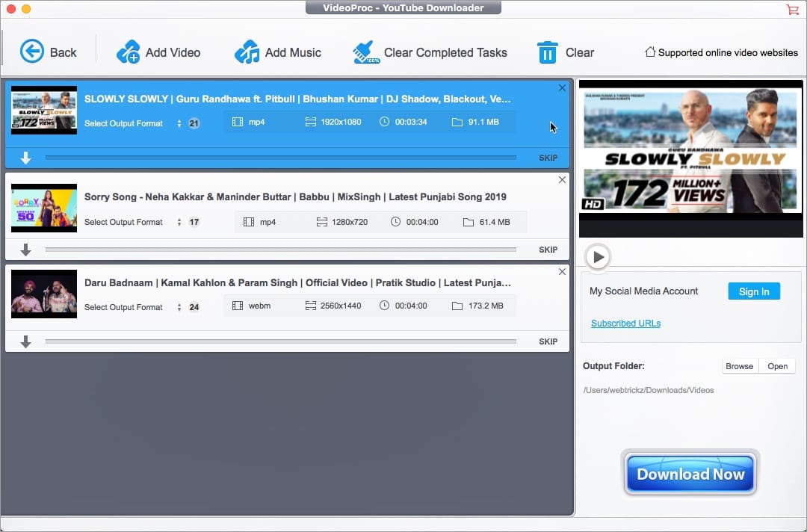
Task: Click the download arrow for SLOWLY SLOWLY
Action: [x=25, y=158]
